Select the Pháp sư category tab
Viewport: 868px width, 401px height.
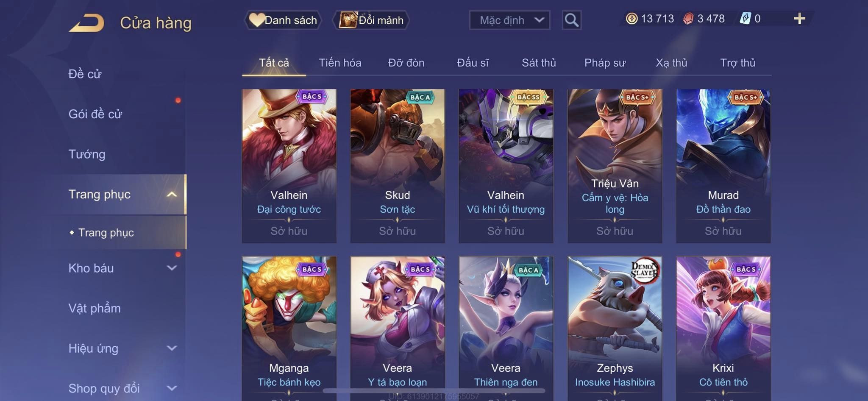click(x=605, y=63)
